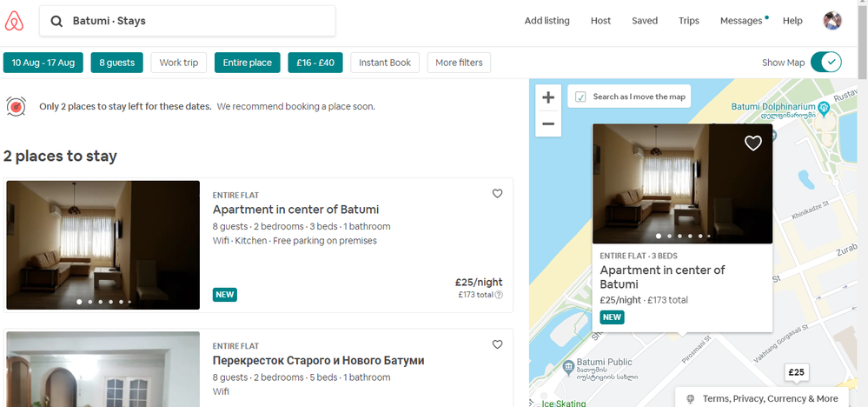The image size is (868, 407).
Task: Uncheck Search as I move the map
Action: tap(580, 97)
